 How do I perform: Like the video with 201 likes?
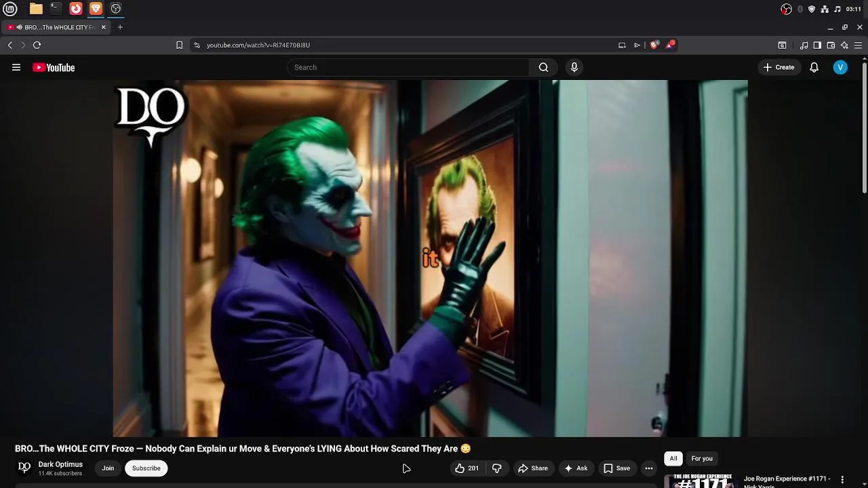pos(467,468)
